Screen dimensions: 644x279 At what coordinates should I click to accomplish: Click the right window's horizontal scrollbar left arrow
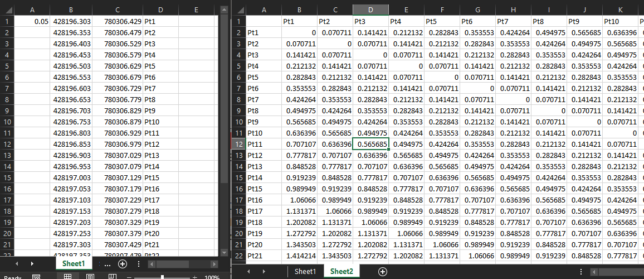pyautogui.click(x=594, y=272)
